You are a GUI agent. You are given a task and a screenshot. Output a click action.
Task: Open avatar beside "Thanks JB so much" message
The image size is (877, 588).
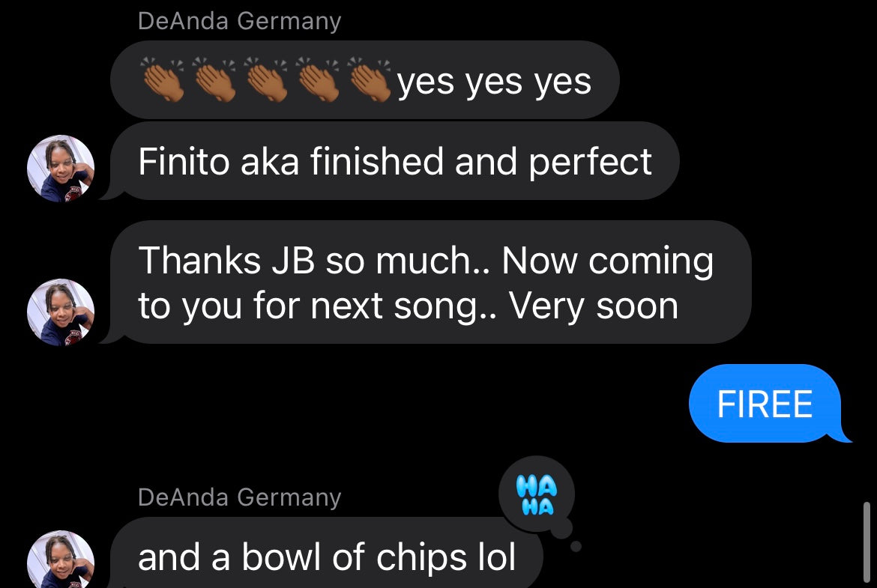[61, 312]
